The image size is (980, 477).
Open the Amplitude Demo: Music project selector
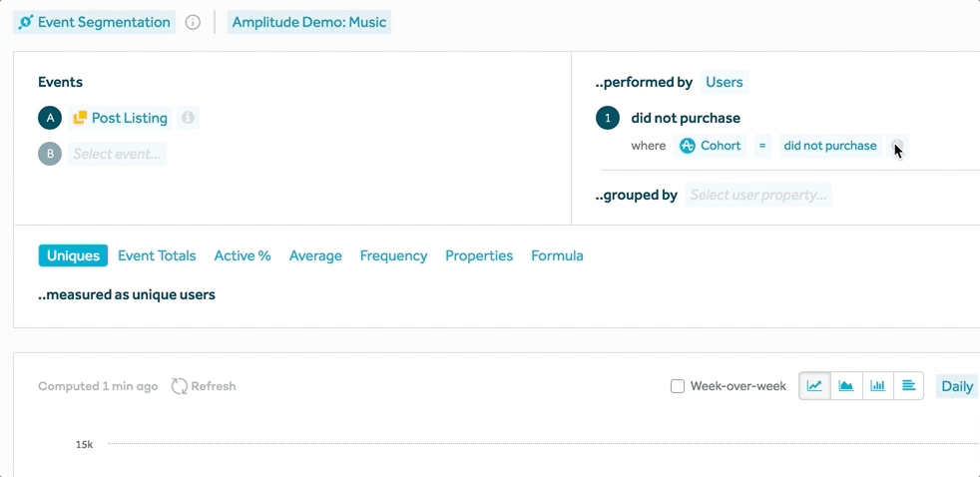[x=308, y=22]
